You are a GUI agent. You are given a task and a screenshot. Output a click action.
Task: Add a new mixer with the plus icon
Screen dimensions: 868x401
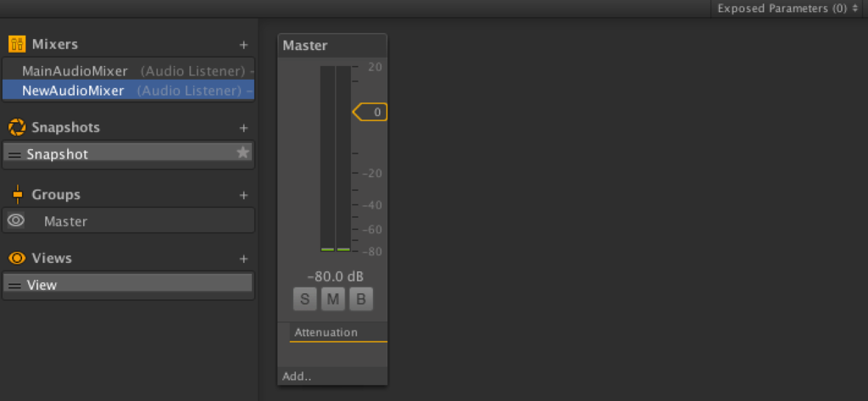pyautogui.click(x=243, y=45)
